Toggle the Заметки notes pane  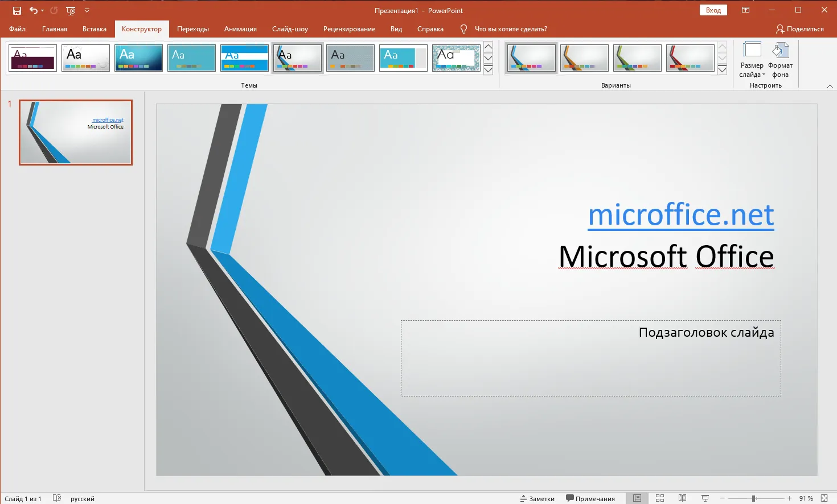pos(537,499)
